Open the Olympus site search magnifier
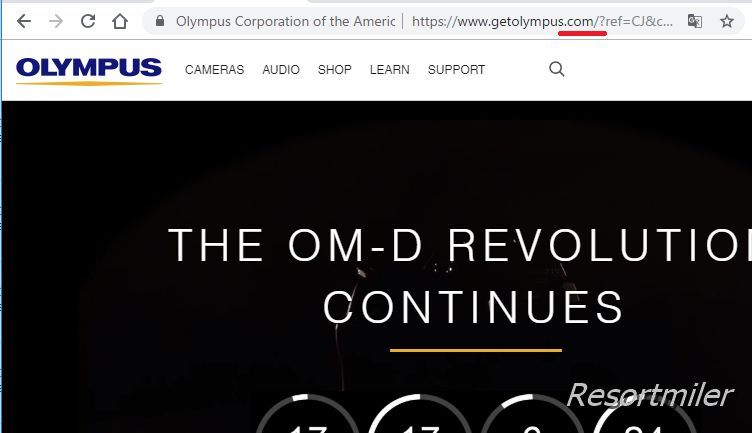 (556, 69)
